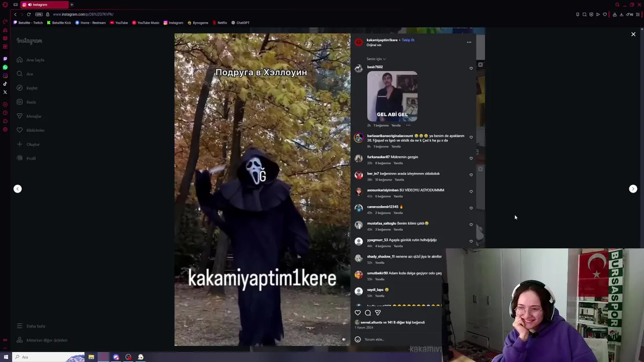Open Oluştur in Instagram sidebar
The image size is (644, 362).
point(28,144)
